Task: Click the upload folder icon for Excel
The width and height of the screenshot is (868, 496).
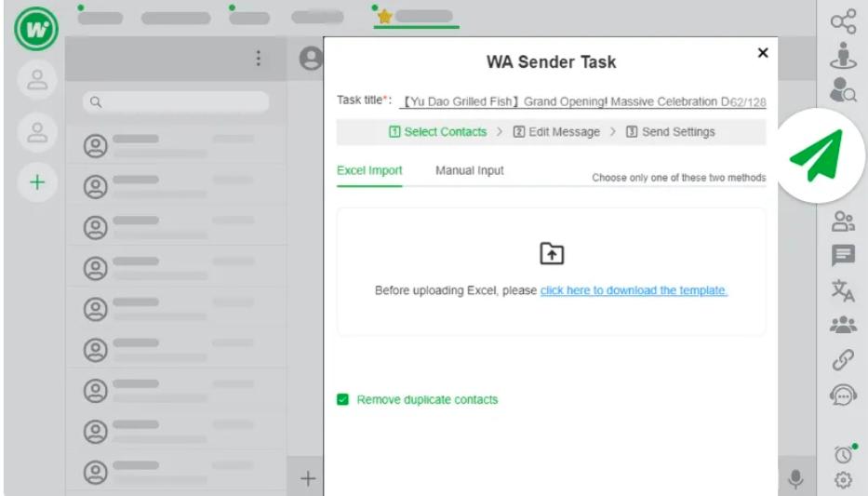Action: pos(552,253)
